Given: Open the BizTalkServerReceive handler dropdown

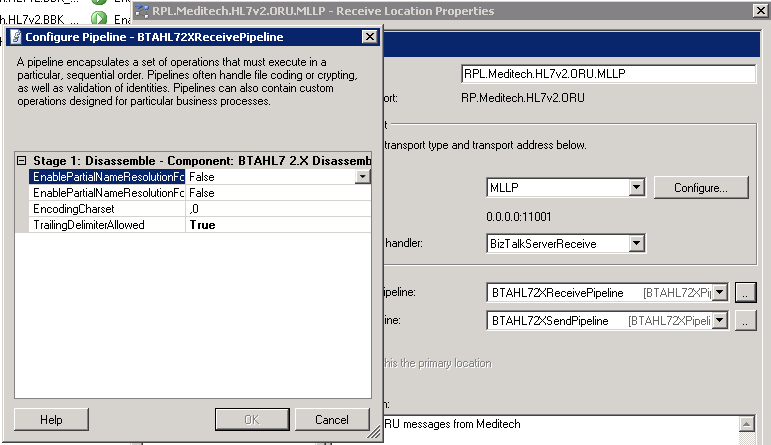Looking at the screenshot, I should [x=636, y=243].
